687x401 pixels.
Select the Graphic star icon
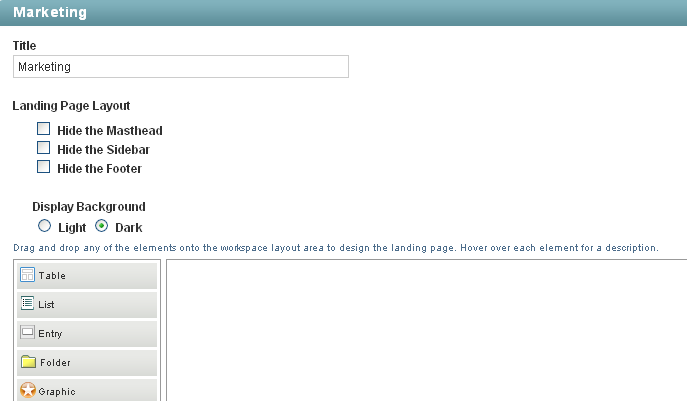point(28,390)
